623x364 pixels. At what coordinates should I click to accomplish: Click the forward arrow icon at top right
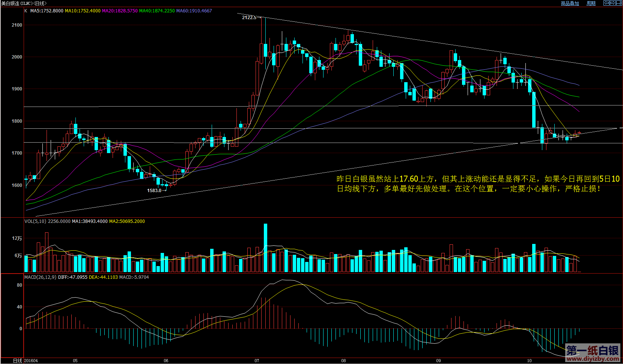point(613,3)
